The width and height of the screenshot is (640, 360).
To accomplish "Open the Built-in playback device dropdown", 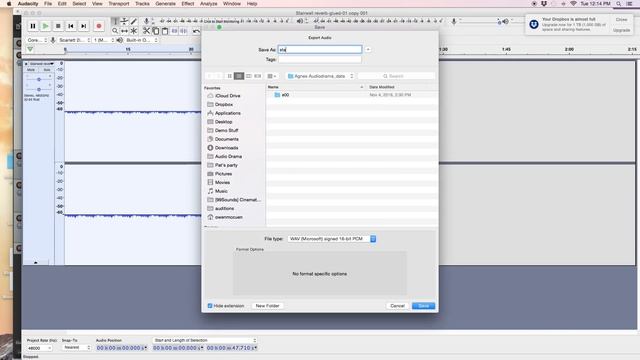I will click(x=142, y=40).
